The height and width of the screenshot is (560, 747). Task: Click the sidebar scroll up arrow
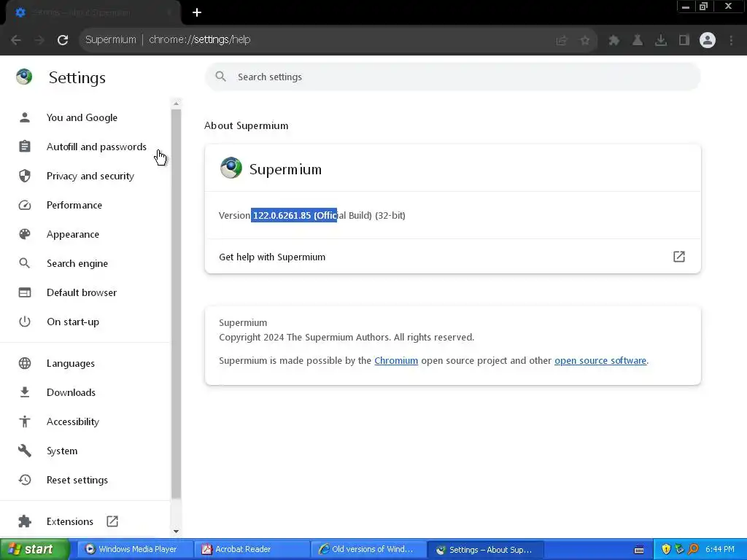tap(176, 104)
